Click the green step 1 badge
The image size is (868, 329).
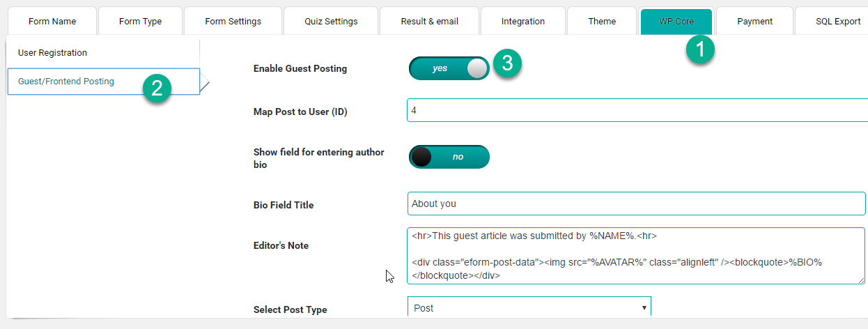click(700, 50)
